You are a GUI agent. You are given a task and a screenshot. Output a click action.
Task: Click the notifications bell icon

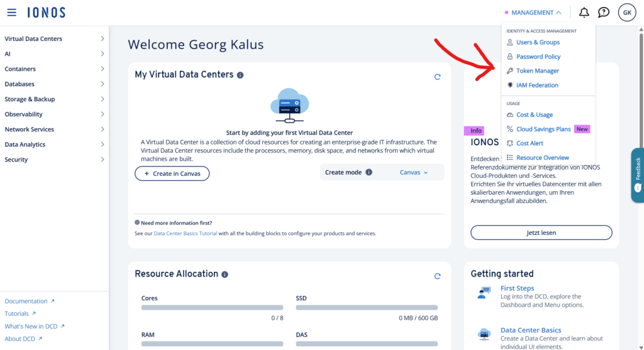[584, 13]
